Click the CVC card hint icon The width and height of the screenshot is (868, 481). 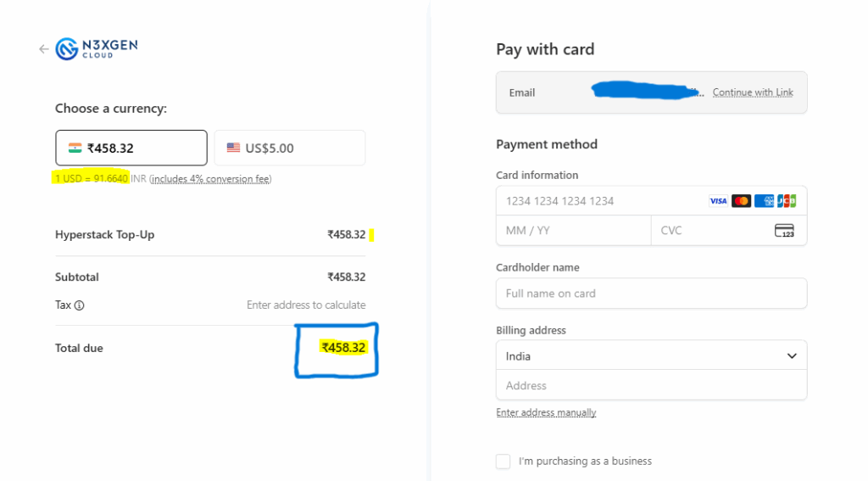[784, 231]
